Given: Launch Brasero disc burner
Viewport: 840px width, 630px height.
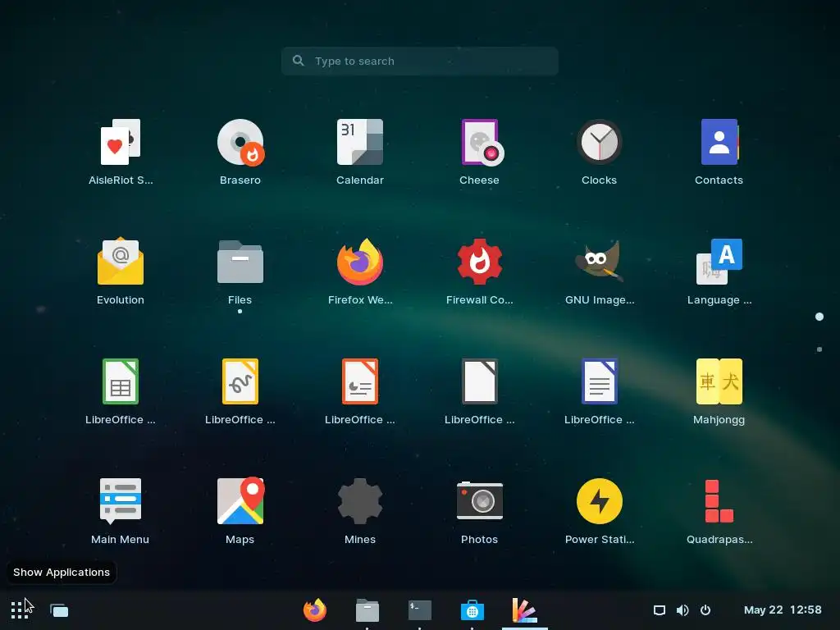Looking at the screenshot, I should click(x=240, y=152).
